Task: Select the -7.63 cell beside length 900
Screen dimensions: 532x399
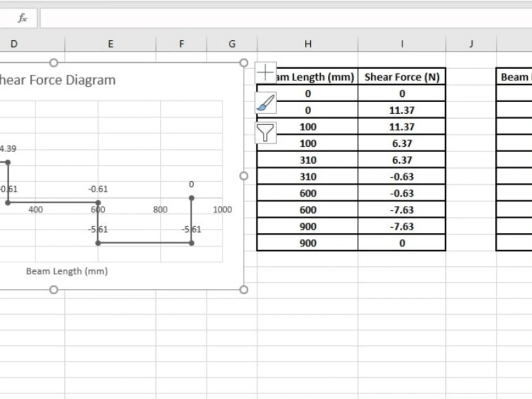Action: click(402, 227)
